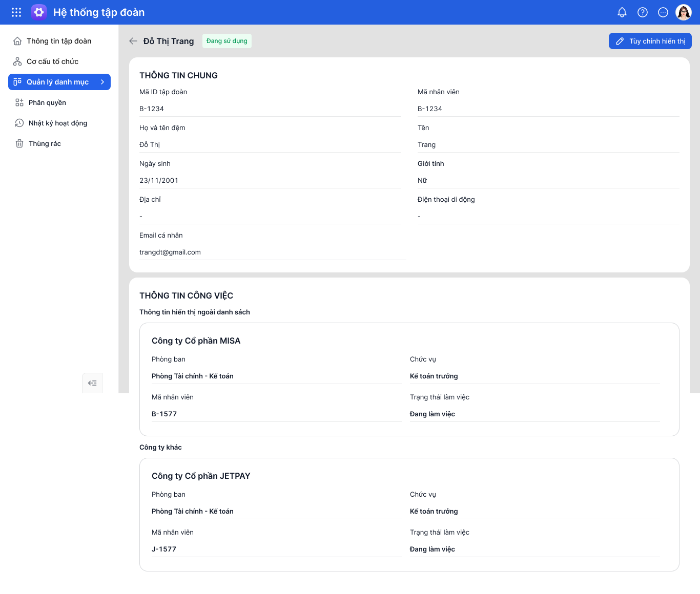This screenshot has width=700, height=594.
Task: Click the Đang sử dụng status badge
Action: click(227, 41)
